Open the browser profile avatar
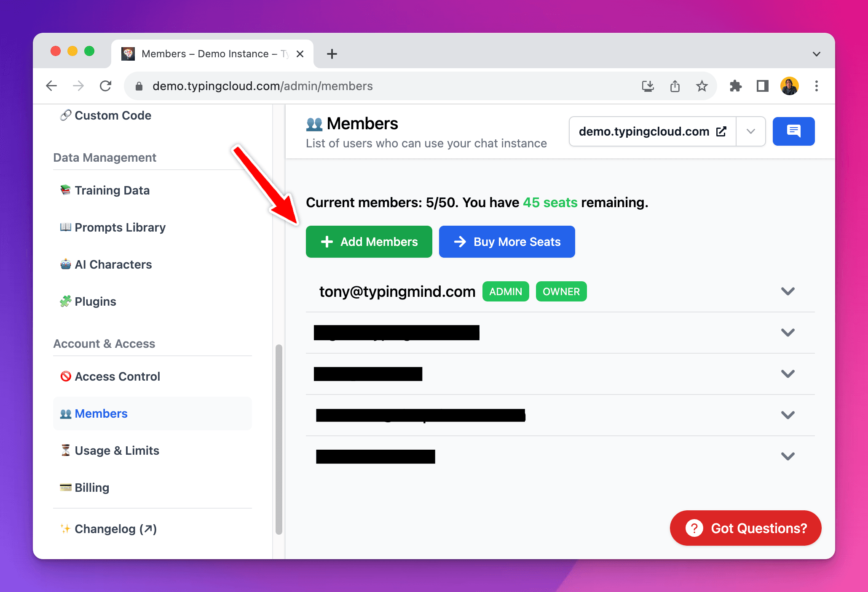This screenshot has height=592, width=868. tap(789, 86)
